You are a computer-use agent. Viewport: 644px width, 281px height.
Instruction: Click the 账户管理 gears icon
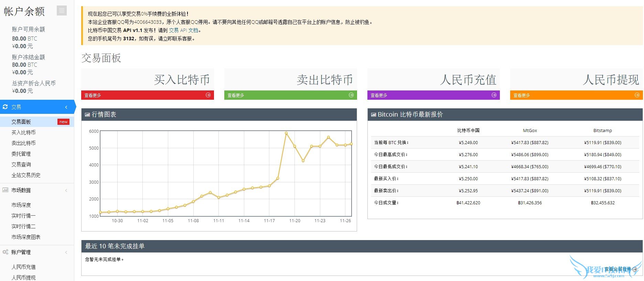[x=5, y=252]
